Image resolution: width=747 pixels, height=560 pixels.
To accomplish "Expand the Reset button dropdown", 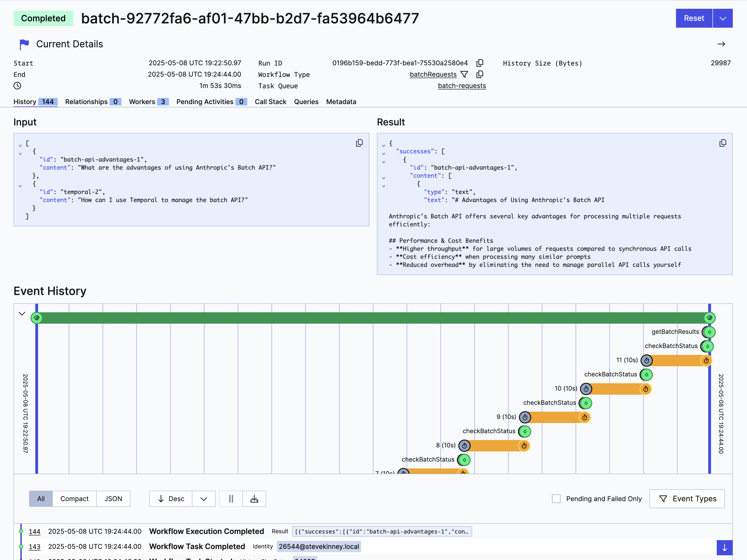I will click(x=723, y=18).
